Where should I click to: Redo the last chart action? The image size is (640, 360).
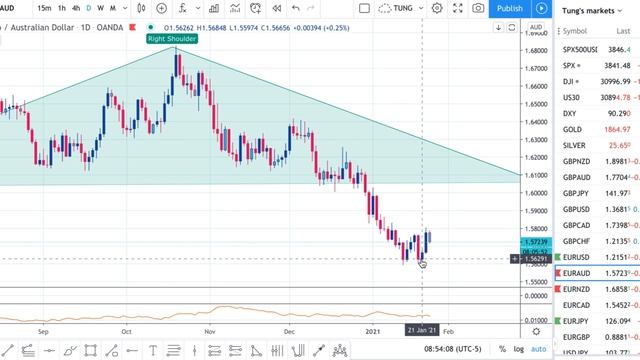point(311,8)
